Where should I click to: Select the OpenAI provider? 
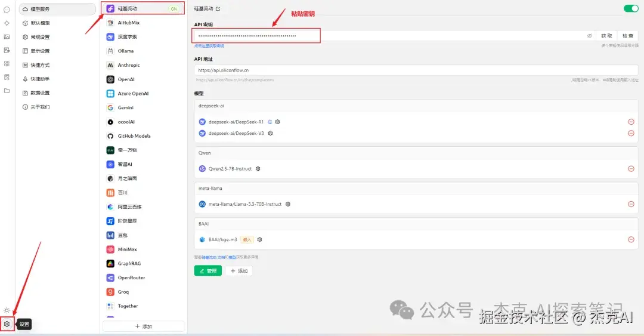pyautogui.click(x=143, y=79)
